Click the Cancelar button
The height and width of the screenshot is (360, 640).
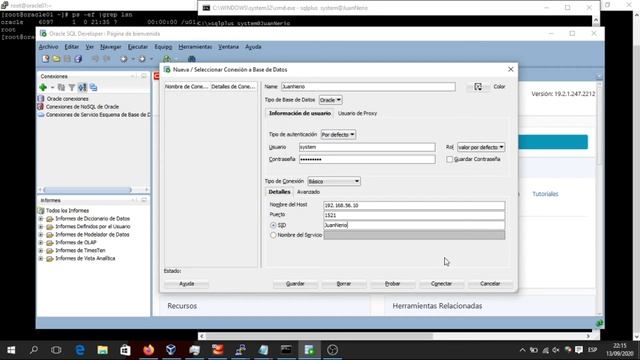coord(490,284)
